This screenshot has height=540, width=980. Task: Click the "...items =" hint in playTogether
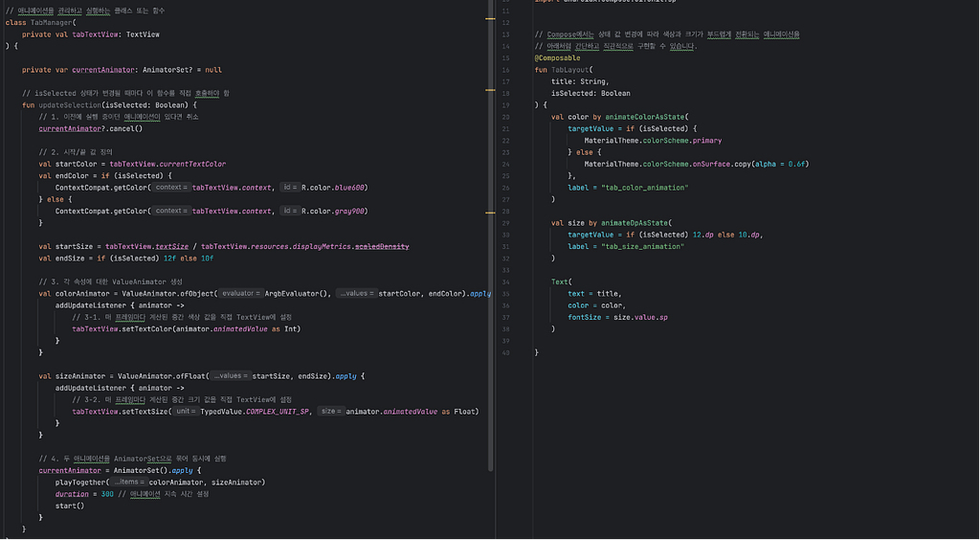[x=129, y=482]
